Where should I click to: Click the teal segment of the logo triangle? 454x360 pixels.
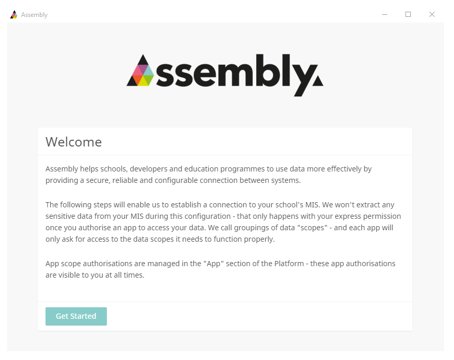[149, 72]
